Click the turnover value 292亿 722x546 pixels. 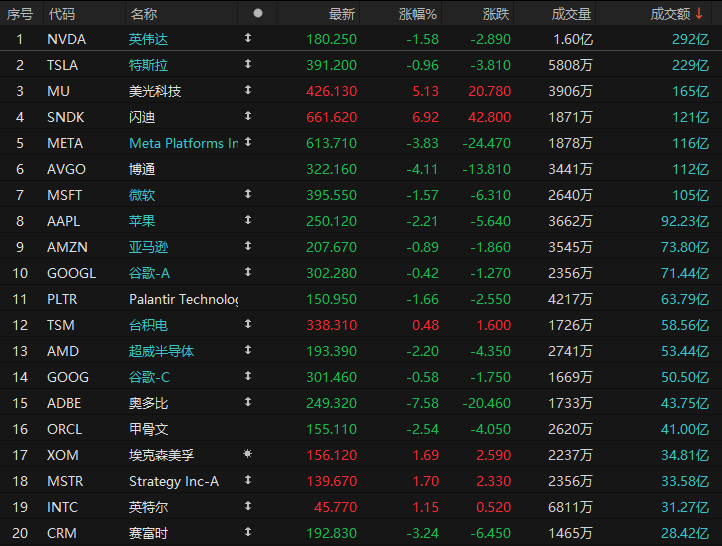pos(690,39)
